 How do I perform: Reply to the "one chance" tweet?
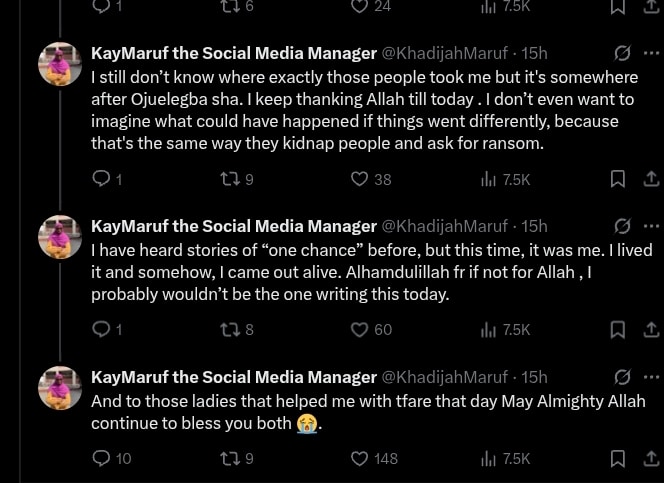100,329
